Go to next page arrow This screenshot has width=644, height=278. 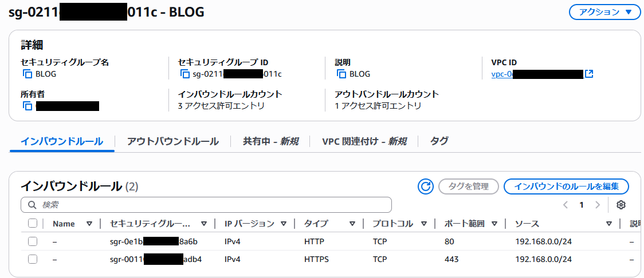pyautogui.click(x=598, y=205)
